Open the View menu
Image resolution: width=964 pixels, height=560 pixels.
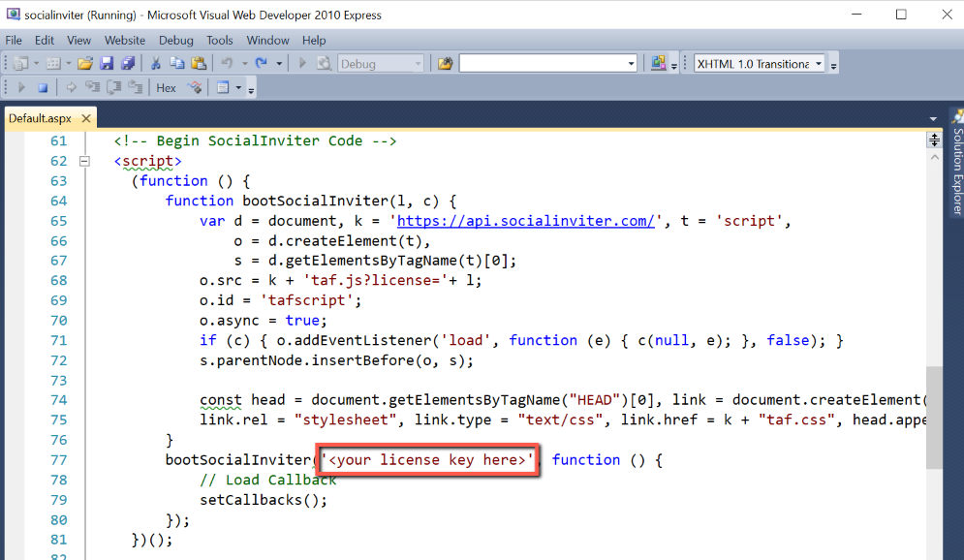pyautogui.click(x=78, y=40)
